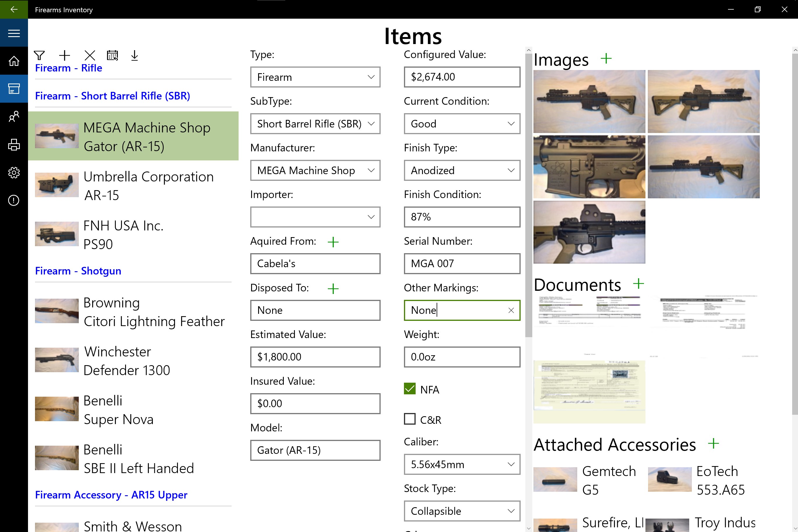Open the hamburger navigation menu
The height and width of the screenshot is (532, 798).
point(14,33)
